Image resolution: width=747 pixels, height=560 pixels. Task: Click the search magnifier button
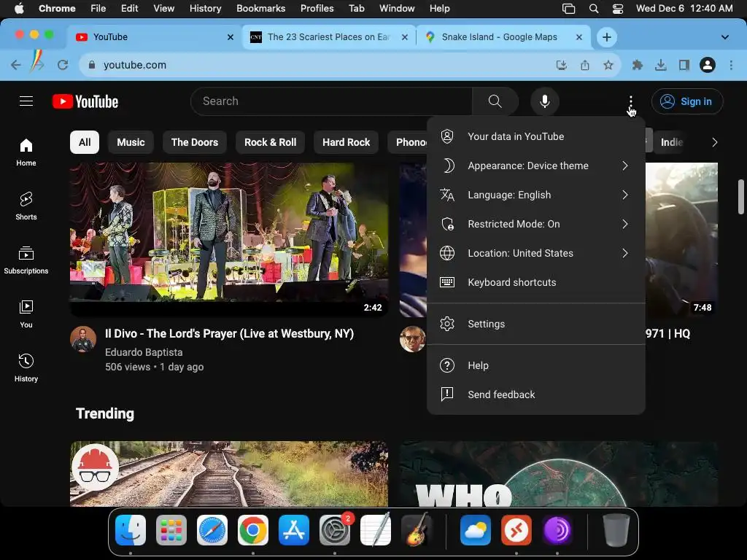point(495,101)
